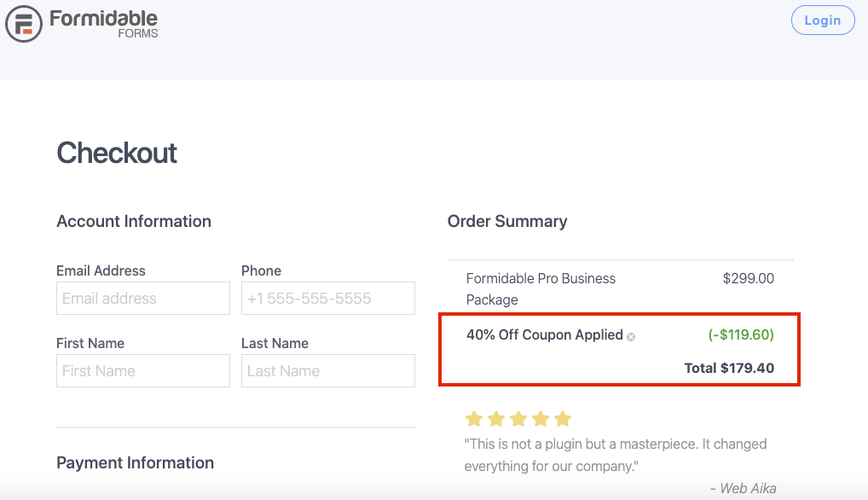Click the Phone field label

[261, 270]
